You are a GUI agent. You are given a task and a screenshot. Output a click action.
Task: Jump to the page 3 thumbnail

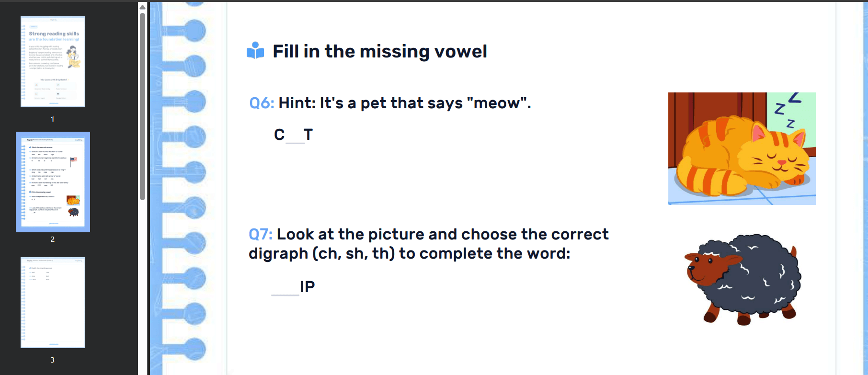click(x=53, y=302)
